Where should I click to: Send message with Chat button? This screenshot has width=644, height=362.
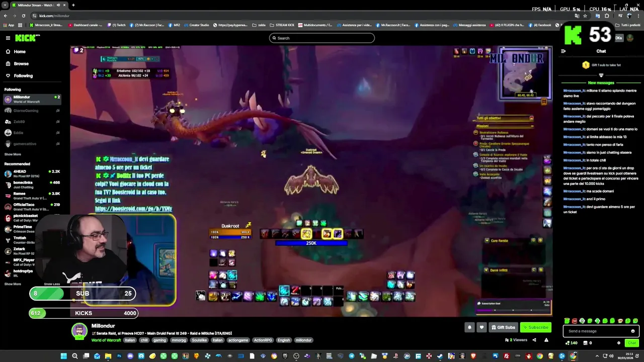[631, 343]
